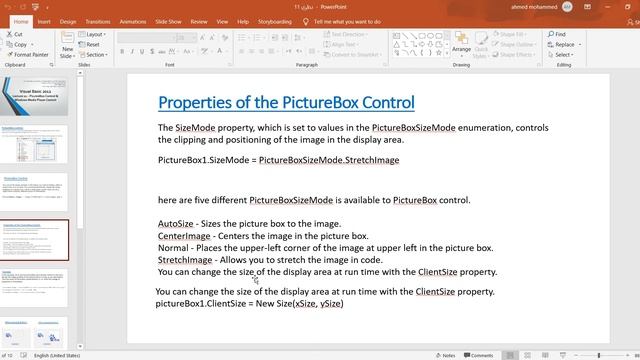
Task: Click the Arrange button
Action: pyautogui.click(x=461, y=43)
